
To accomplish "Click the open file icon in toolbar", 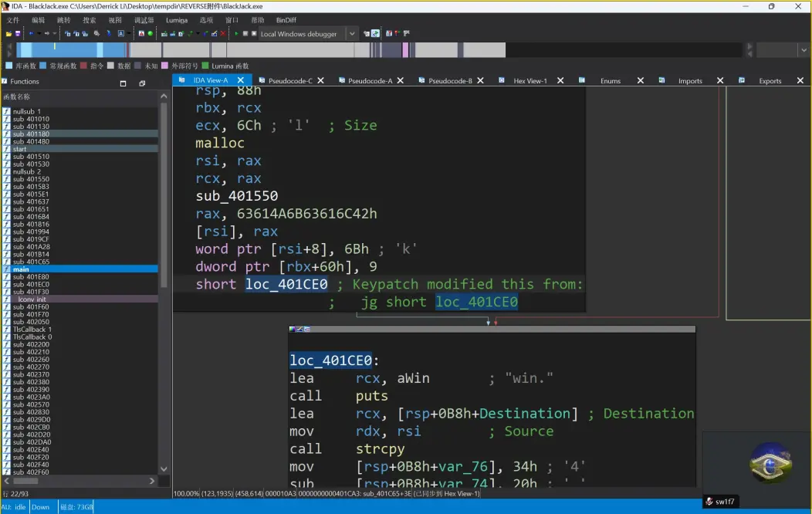I will [8, 34].
